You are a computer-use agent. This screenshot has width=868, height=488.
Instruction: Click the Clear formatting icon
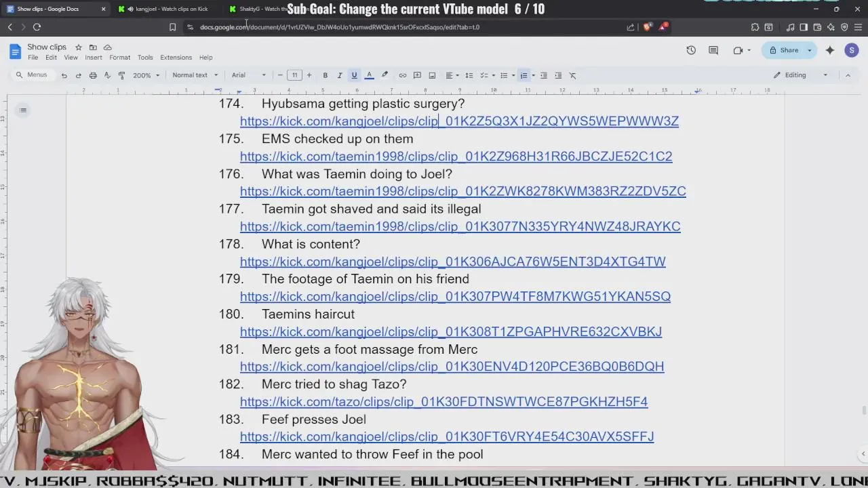572,75
